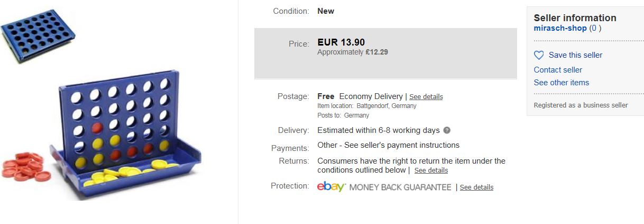The height and width of the screenshot is (224, 644).
Task: Click Contact seller link
Action: [558, 70]
